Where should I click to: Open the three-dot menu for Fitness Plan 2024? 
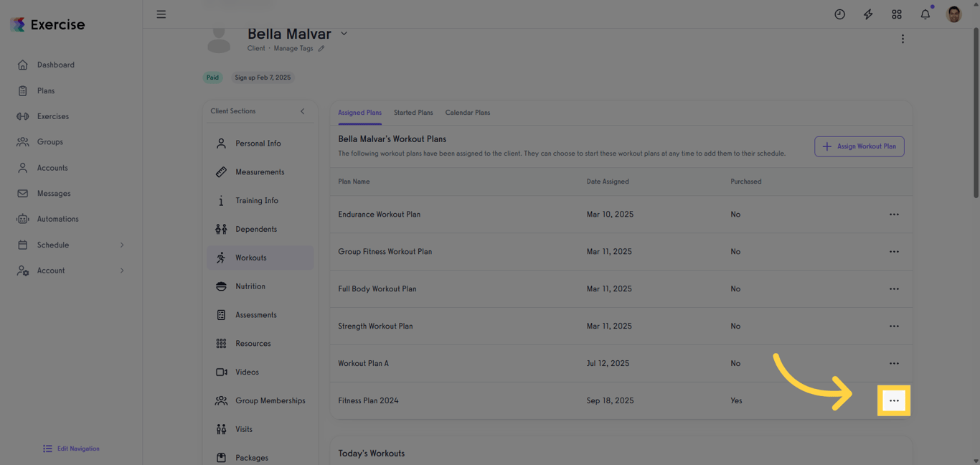pos(894,400)
